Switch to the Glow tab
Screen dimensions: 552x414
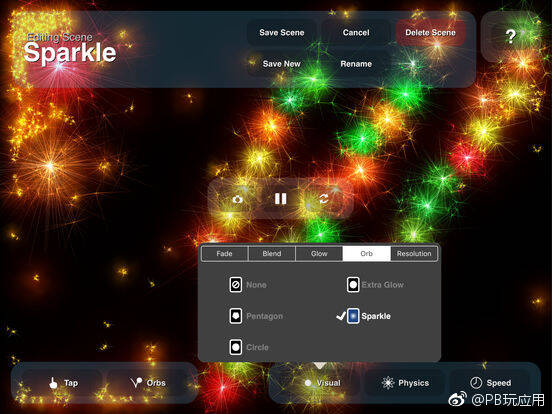pyautogui.click(x=319, y=253)
